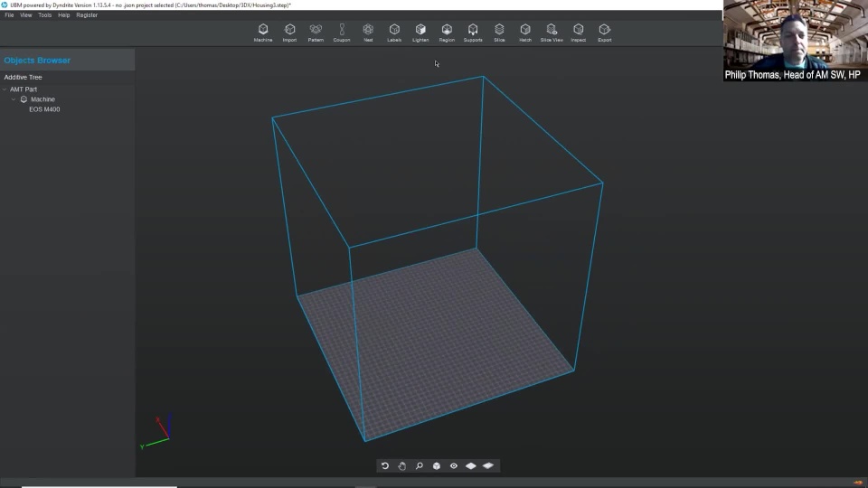Click the Import toolbar icon
This screenshot has height=488, width=868.
pyautogui.click(x=289, y=33)
